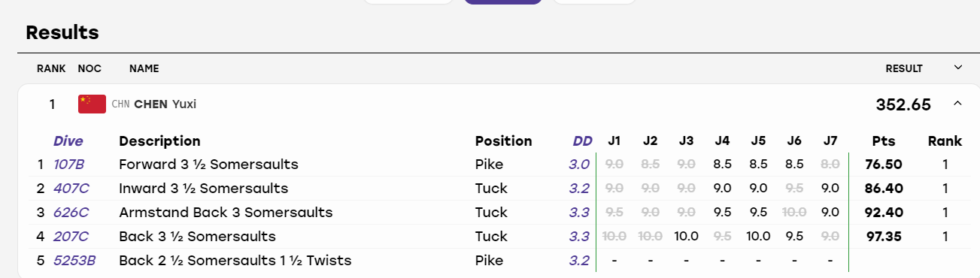980x278 pixels.
Task: Open dive code 207C link
Action: [x=71, y=237]
